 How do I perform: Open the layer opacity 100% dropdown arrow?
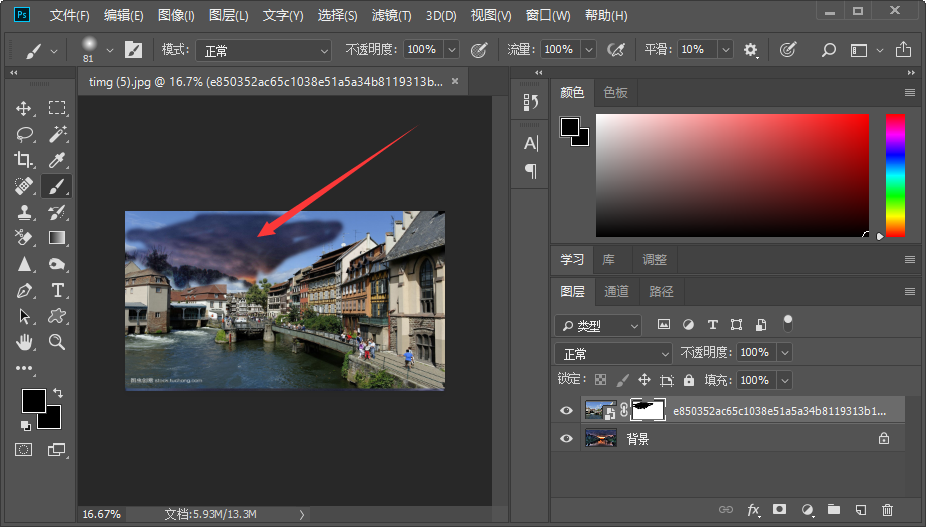[784, 353]
